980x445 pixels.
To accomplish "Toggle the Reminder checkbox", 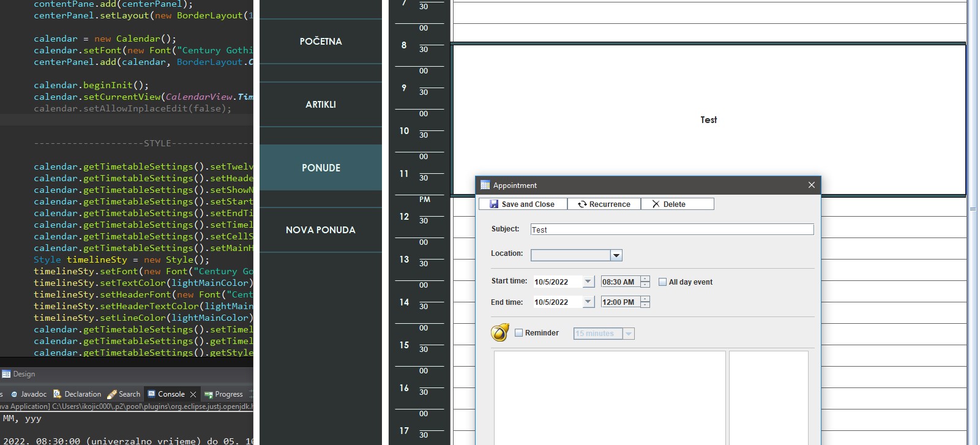I will pos(518,333).
